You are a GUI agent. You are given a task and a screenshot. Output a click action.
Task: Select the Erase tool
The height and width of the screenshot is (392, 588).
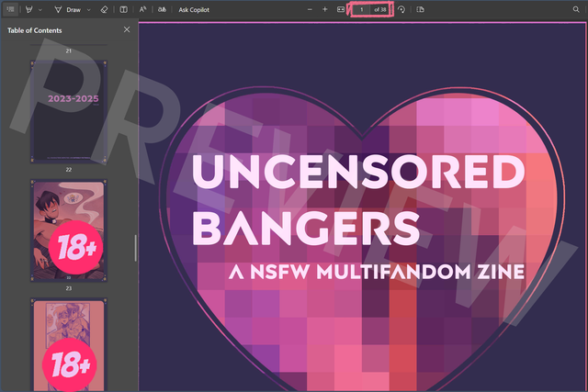(104, 9)
